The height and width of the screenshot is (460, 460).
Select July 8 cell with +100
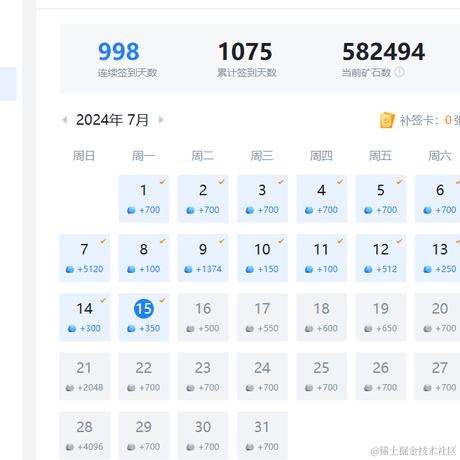tap(144, 258)
